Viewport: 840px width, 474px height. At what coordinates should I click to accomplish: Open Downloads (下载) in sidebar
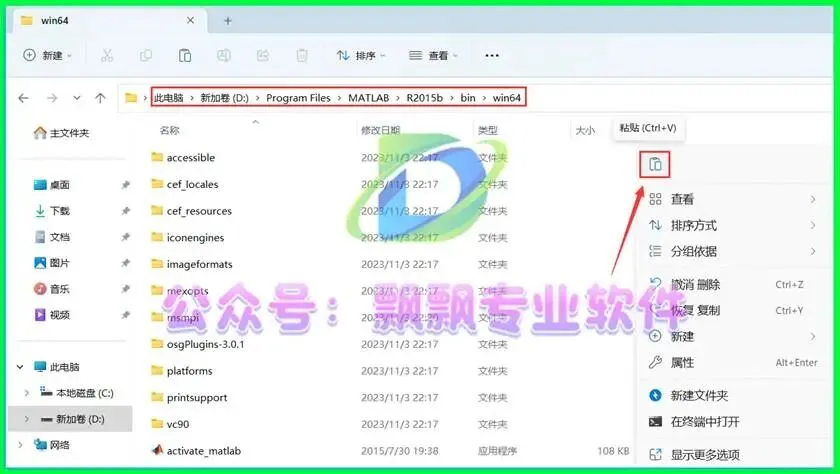click(52, 210)
